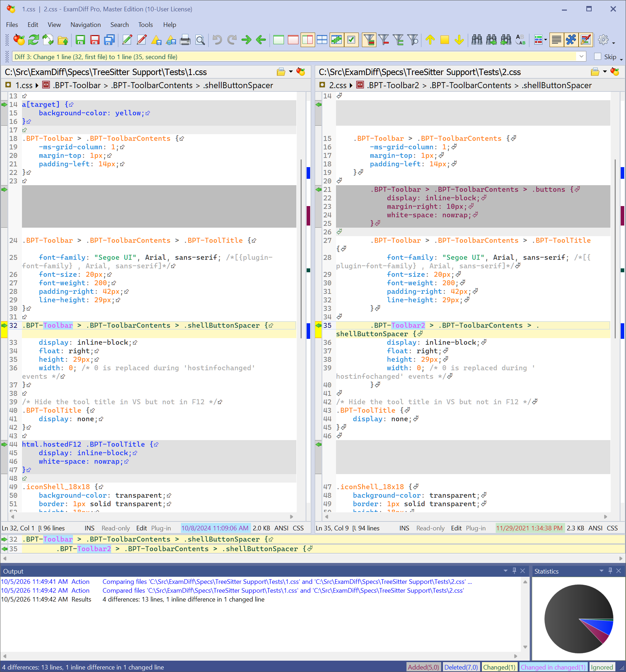The height and width of the screenshot is (672, 626).
Task: Click left pane open folder icon
Action: click(x=281, y=72)
